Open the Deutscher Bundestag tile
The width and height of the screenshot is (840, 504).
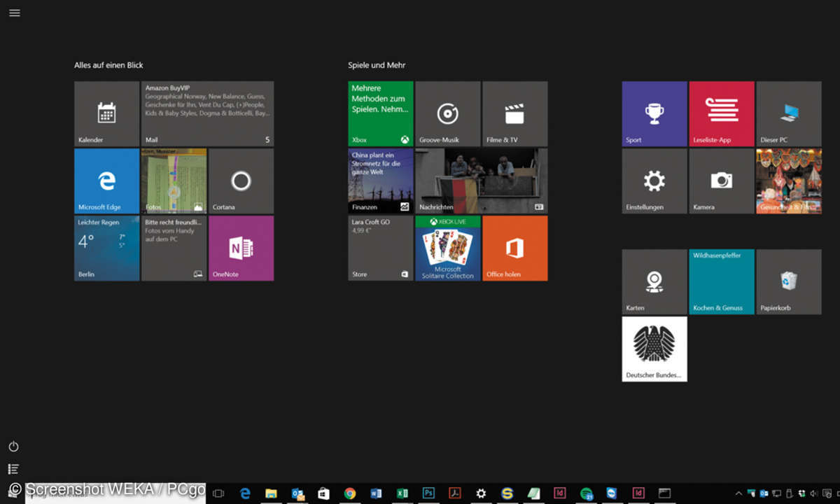click(654, 349)
